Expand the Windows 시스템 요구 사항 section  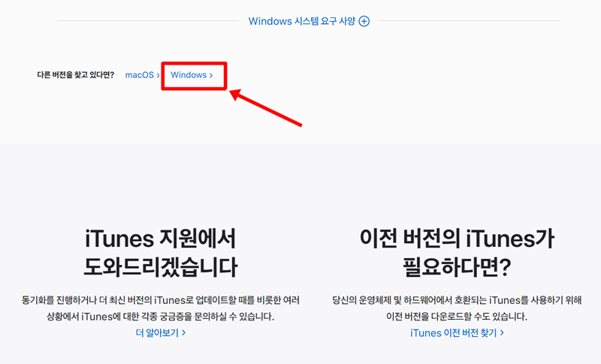click(x=309, y=21)
